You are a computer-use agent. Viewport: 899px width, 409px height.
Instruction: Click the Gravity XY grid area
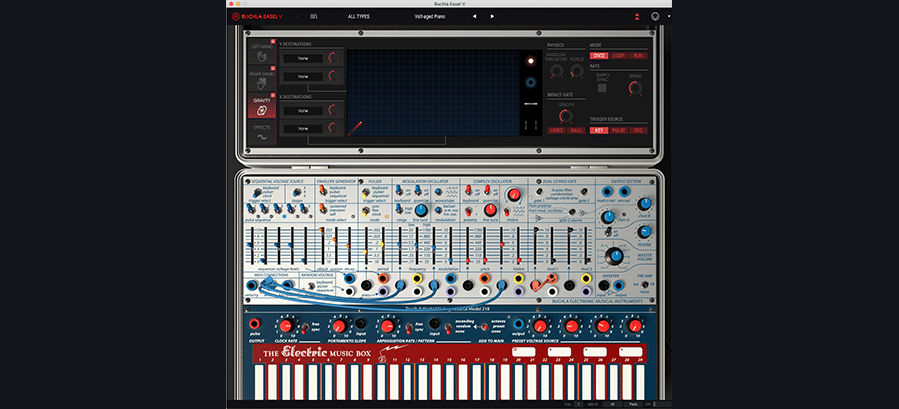tap(433, 93)
